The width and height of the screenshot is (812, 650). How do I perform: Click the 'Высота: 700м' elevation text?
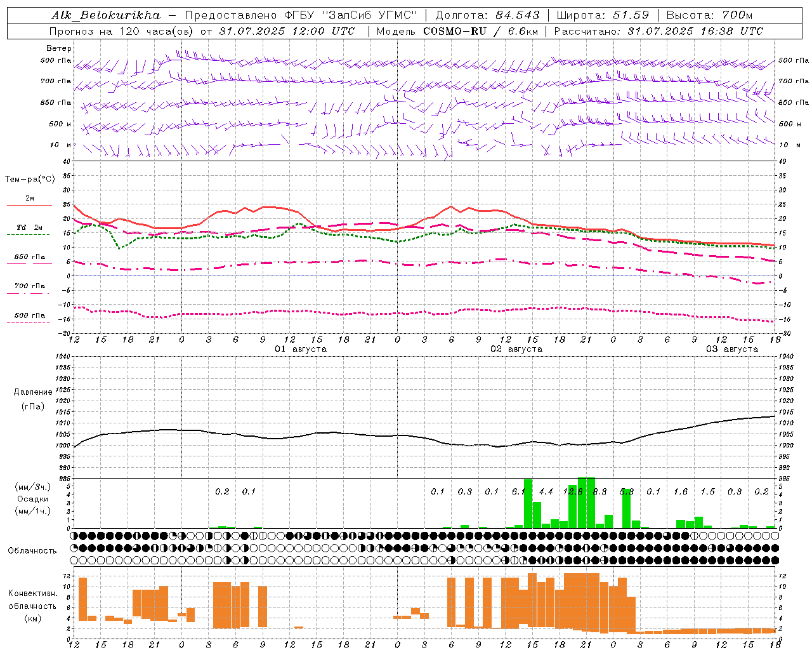click(709, 15)
